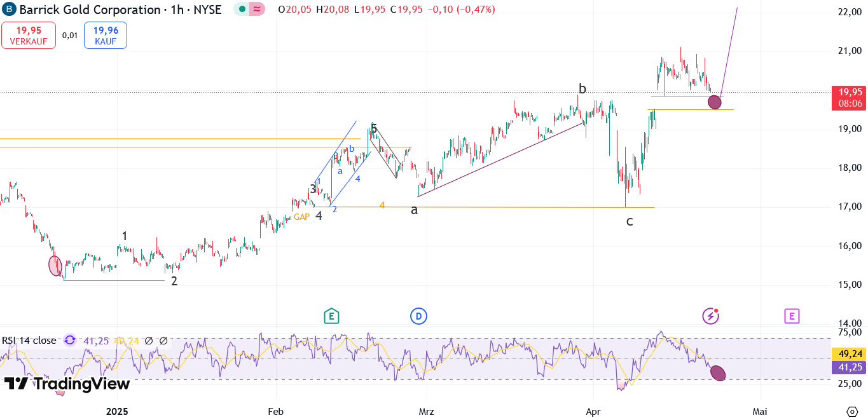Click the Feb label on time axis
Image resolution: width=868 pixels, height=420 pixels.
275,412
